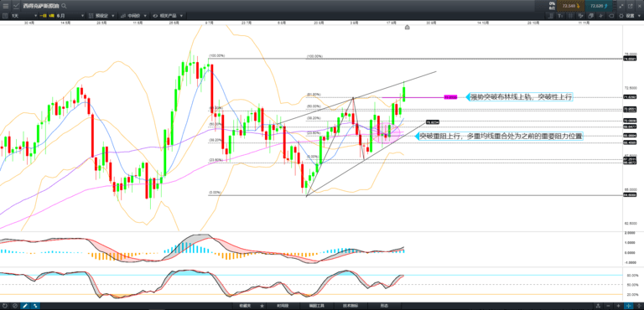Click the bottom-right icon left of minus
Screen dimensions: 644x310
598,306
